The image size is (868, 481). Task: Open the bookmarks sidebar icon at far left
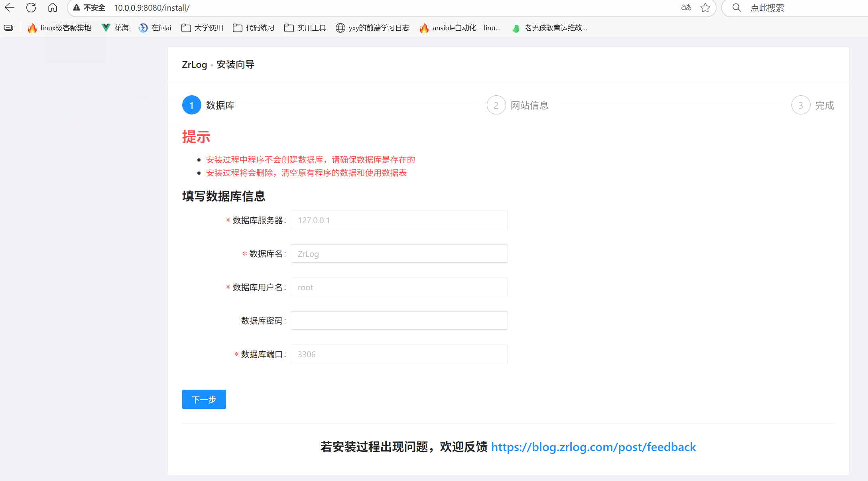(8, 28)
